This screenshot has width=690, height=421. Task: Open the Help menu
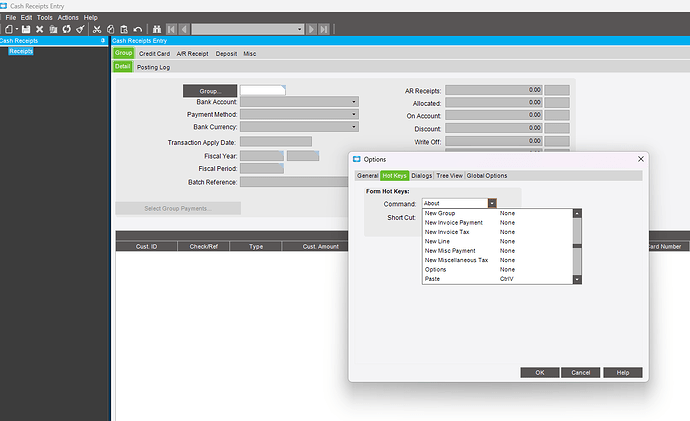point(91,18)
